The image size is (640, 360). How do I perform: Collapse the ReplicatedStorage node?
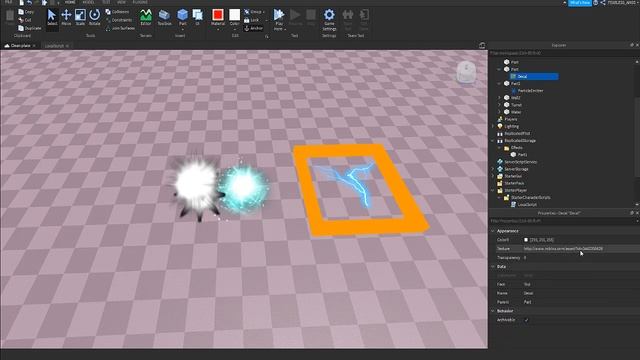coord(493,141)
